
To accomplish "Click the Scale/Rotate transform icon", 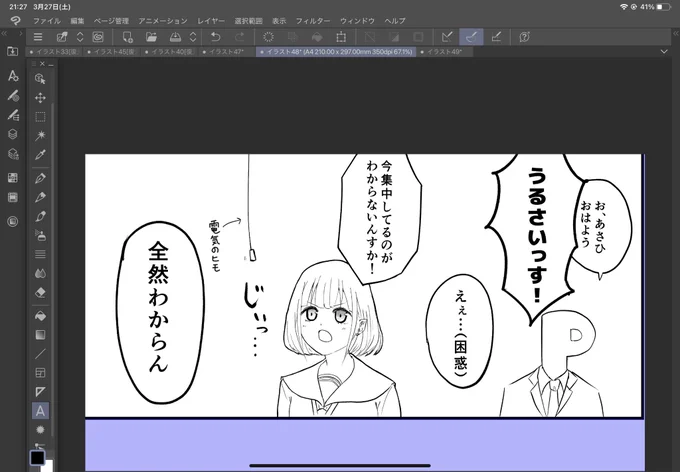I will [341, 37].
